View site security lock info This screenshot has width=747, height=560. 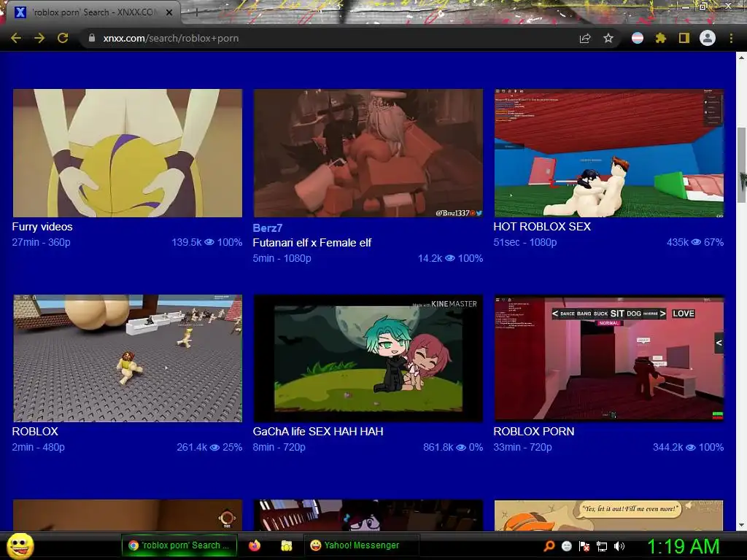91,38
